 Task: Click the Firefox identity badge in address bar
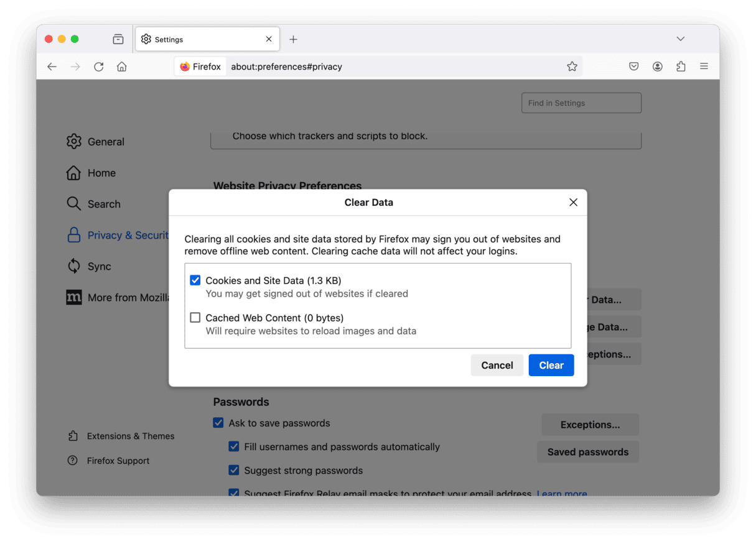(200, 67)
